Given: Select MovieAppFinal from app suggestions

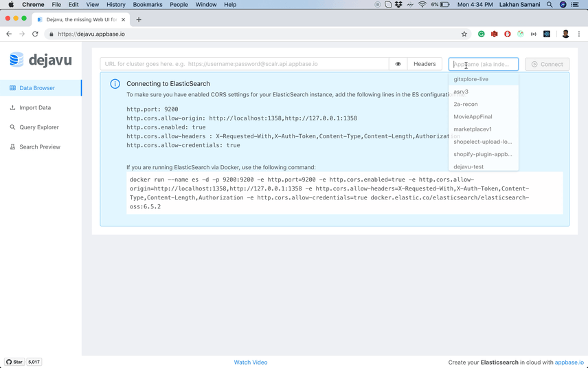Looking at the screenshot, I should coord(484,116).
